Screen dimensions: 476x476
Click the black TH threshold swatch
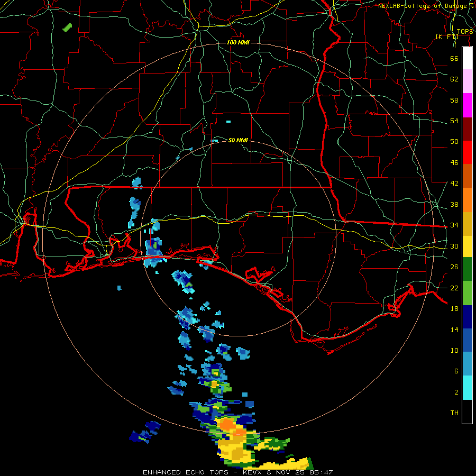click(467, 411)
